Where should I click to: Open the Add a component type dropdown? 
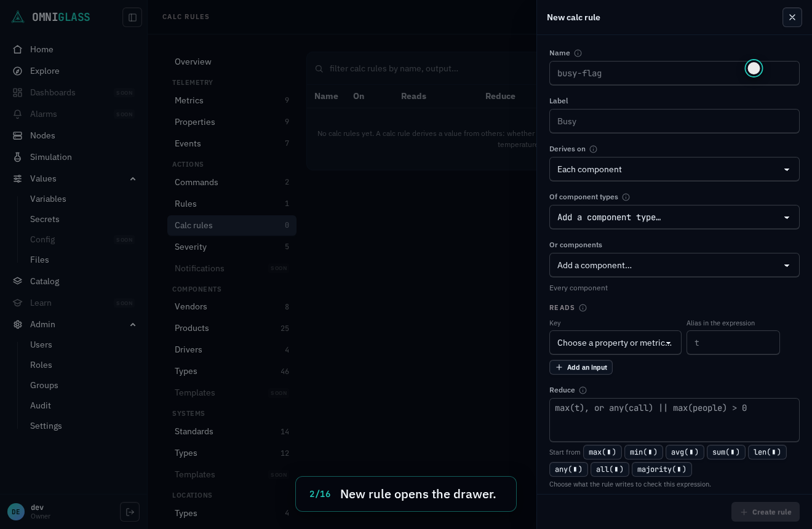click(674, 217)
